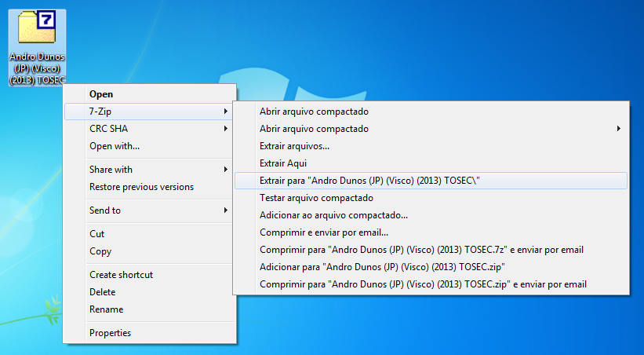644x355 pixels.
Task: Click 'Extrair arquivos...' in the 7-Zip submenu
Action: [x=294, y=146]
